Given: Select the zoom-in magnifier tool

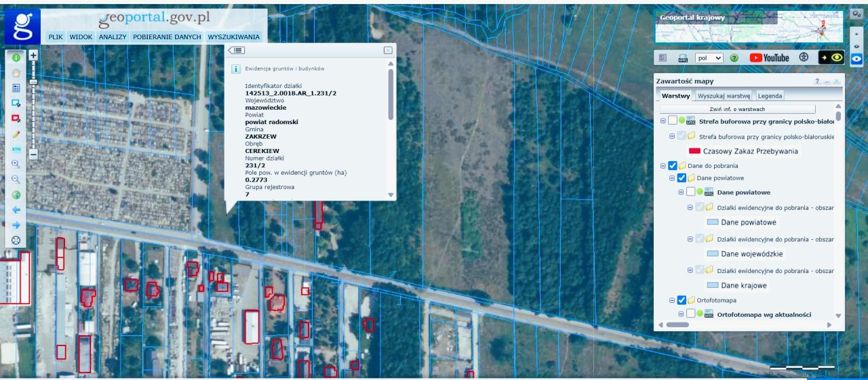Looking at the screenshot, I should coord(16,164).
